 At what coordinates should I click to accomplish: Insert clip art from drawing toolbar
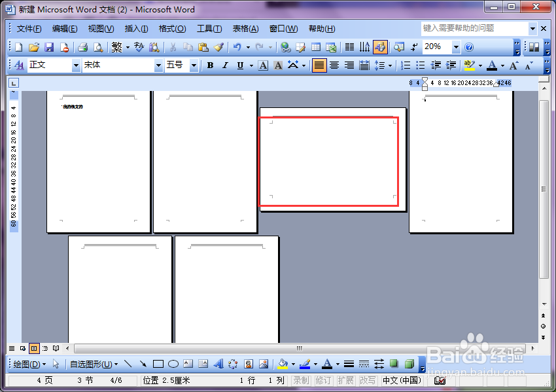tap(249, 364)
